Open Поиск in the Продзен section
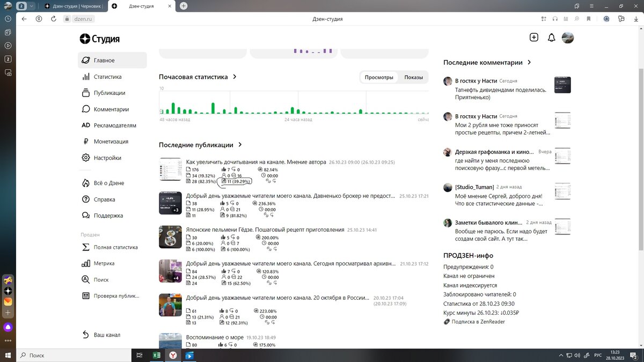The width and height of the screenshot is (644, 362). tap(101, 279)
